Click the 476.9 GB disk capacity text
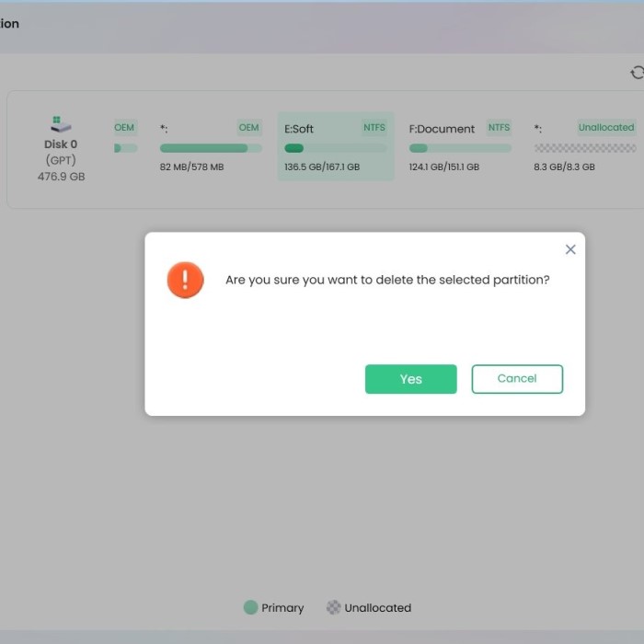Viewport: 644px width, 644px height. pyautogui.click(x=62, y=177)
